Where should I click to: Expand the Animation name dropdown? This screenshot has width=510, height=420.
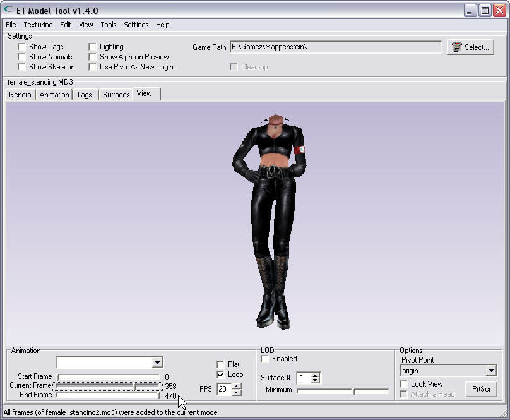pyautogui.click(x=157, y=363)
